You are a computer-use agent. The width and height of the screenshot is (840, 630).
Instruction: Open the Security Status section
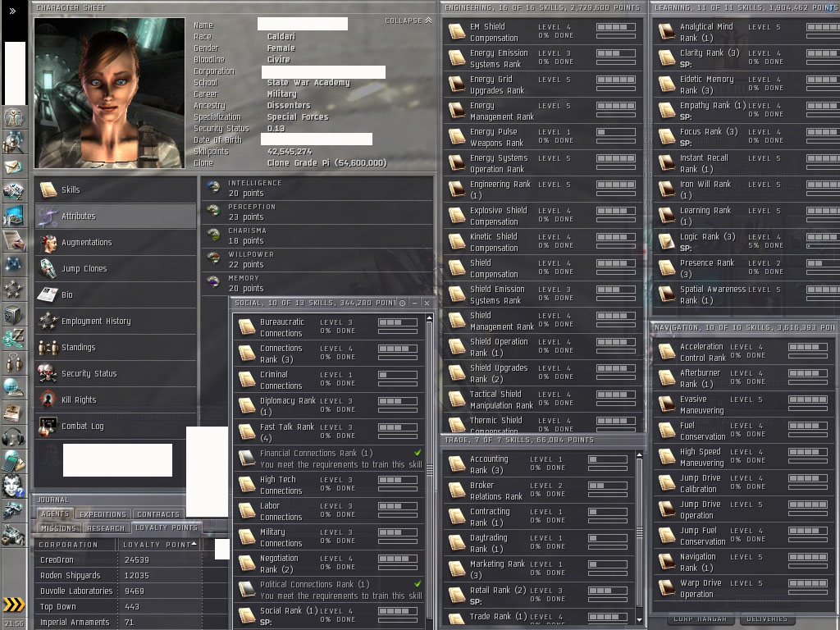pyautogui.click(x=116, y=373)
